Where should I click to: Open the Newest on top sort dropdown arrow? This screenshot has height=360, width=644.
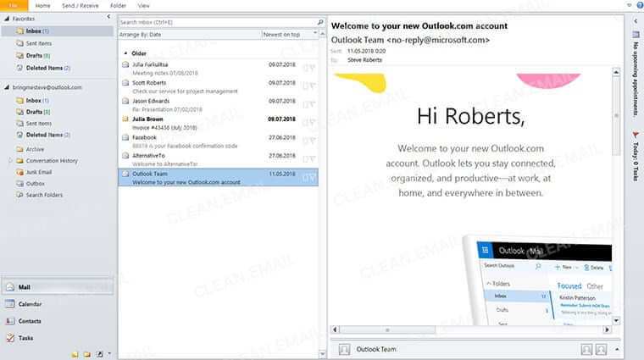[x=315, y=34]
